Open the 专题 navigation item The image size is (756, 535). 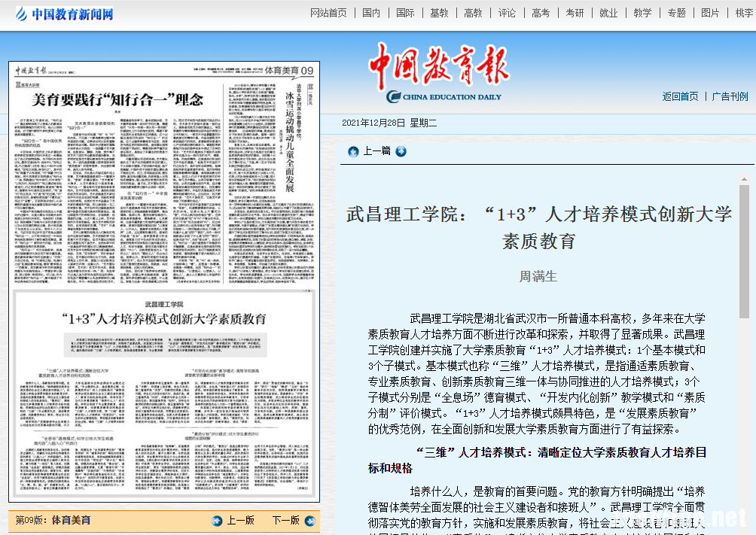pyautogui.click(x=676, y=13)
